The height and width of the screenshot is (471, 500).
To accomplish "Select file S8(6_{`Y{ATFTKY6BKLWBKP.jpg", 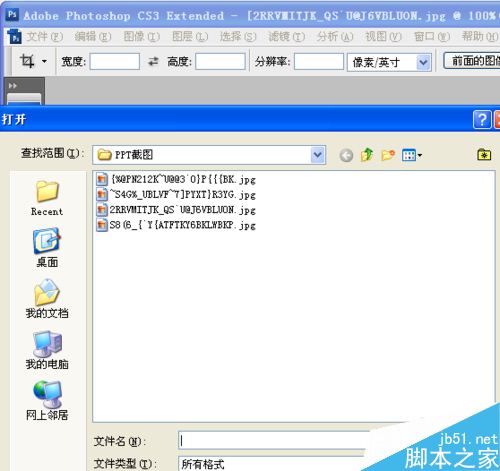I will [183, 225].
